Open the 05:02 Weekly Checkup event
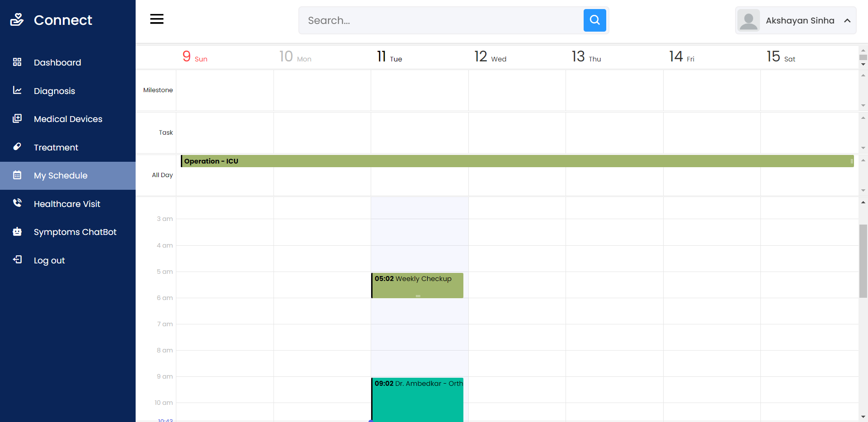The height and width of the screenshot is (422, 868). 417,285
